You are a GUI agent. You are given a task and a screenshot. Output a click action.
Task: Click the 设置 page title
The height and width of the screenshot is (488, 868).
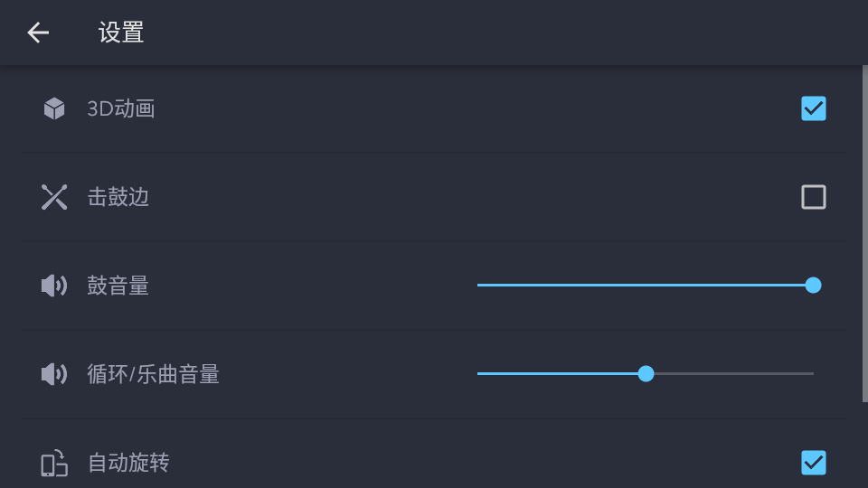click(121, 33)
